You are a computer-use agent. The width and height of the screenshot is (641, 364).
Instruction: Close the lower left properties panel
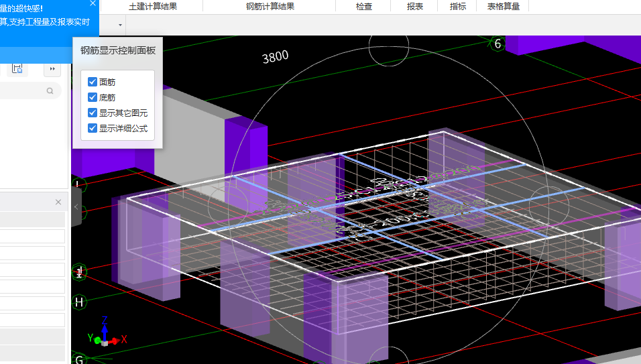(x=58, y=202)
